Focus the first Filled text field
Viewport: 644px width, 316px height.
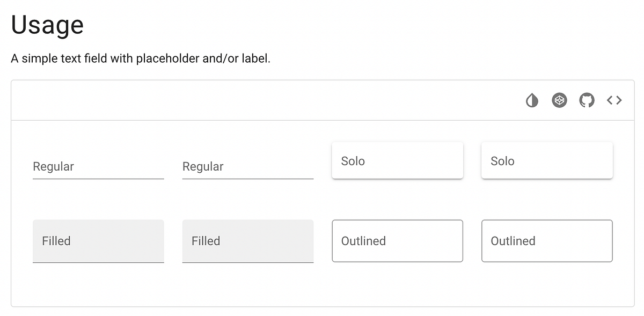tap(98, 241)
